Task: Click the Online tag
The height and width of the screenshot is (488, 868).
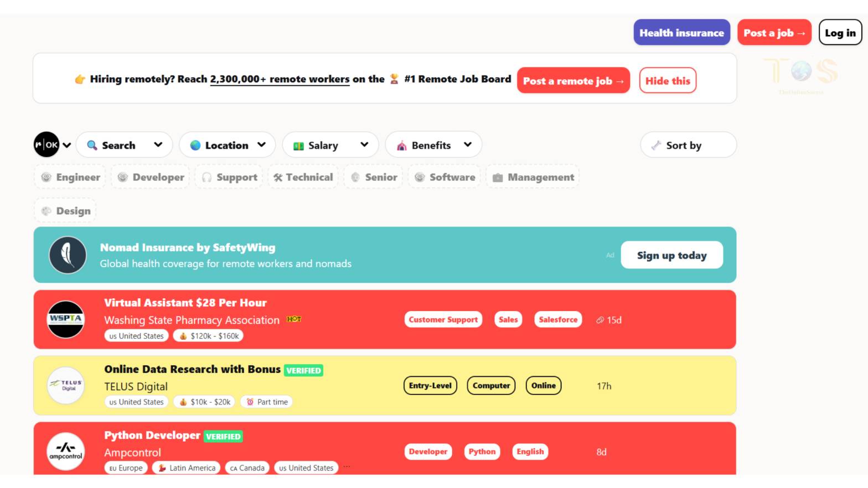Action: pos(544,386)
